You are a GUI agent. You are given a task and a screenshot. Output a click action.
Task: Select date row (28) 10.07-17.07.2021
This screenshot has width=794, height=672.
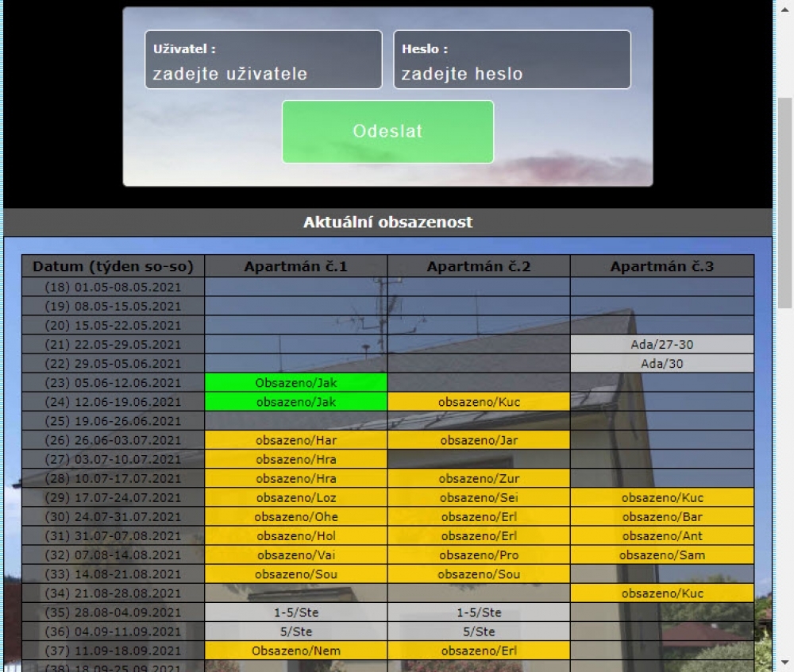(113, 478)
